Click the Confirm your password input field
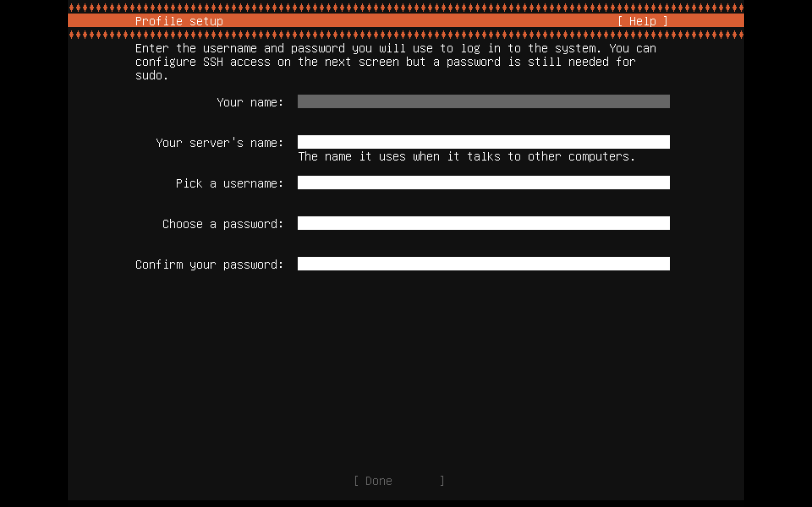 tap(483, 264)
